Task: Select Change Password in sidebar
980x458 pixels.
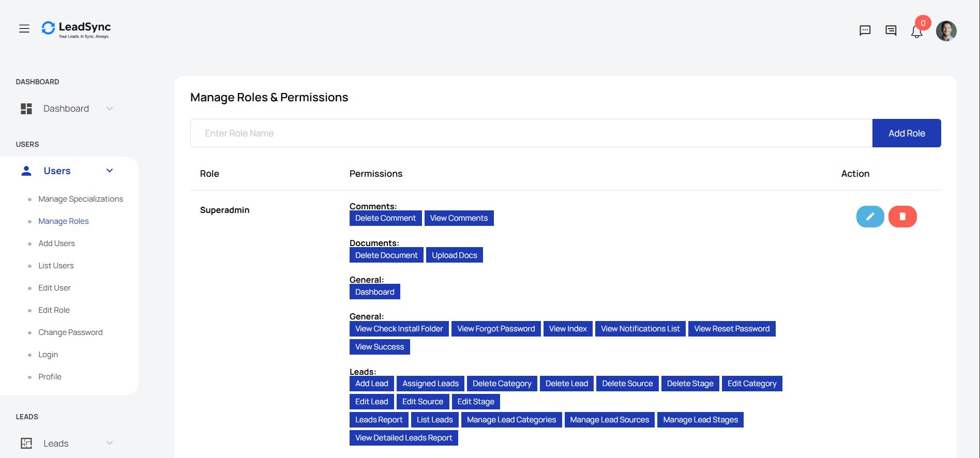Action: pos(70,332)
